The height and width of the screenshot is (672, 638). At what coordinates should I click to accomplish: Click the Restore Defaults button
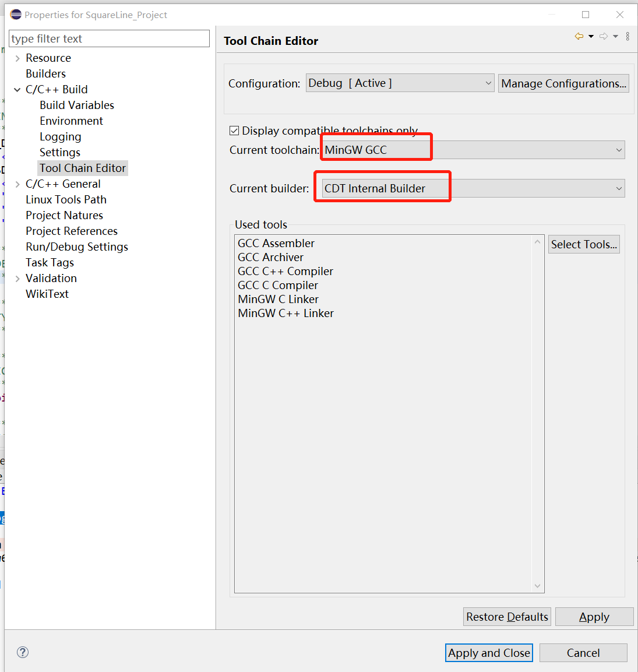[507, 617]
